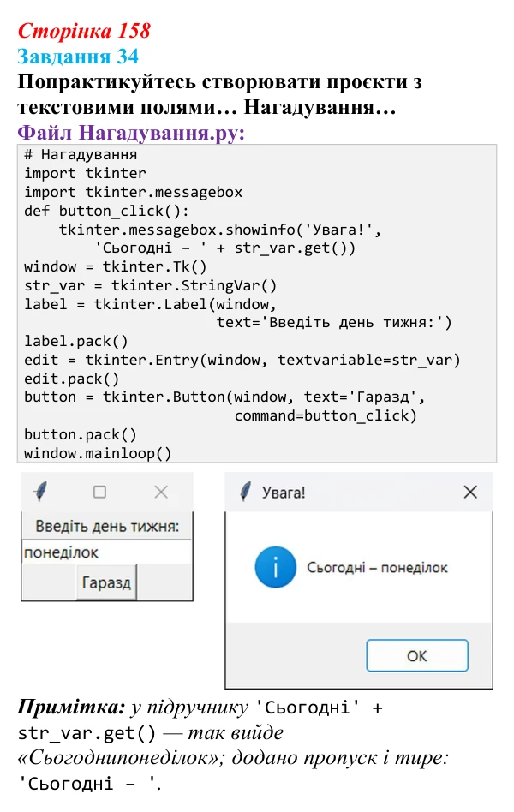Close the Увага! dialog with its X

(x=470, y=492)
